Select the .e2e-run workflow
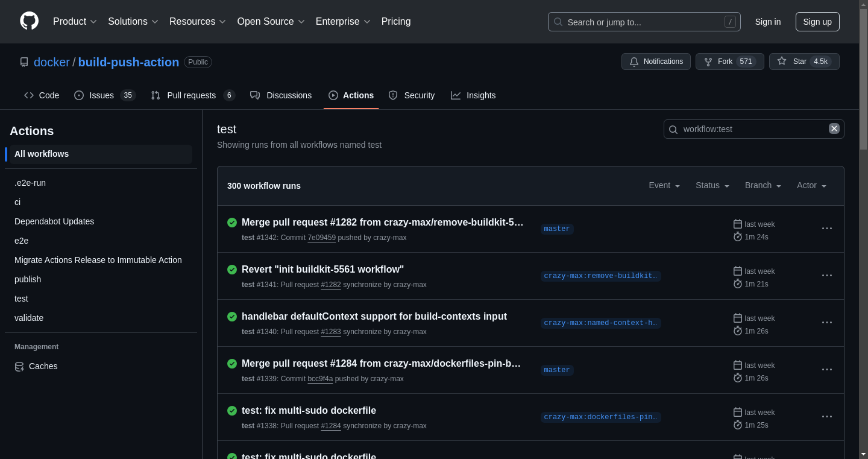The image size is (868, 459). (101, 183)
